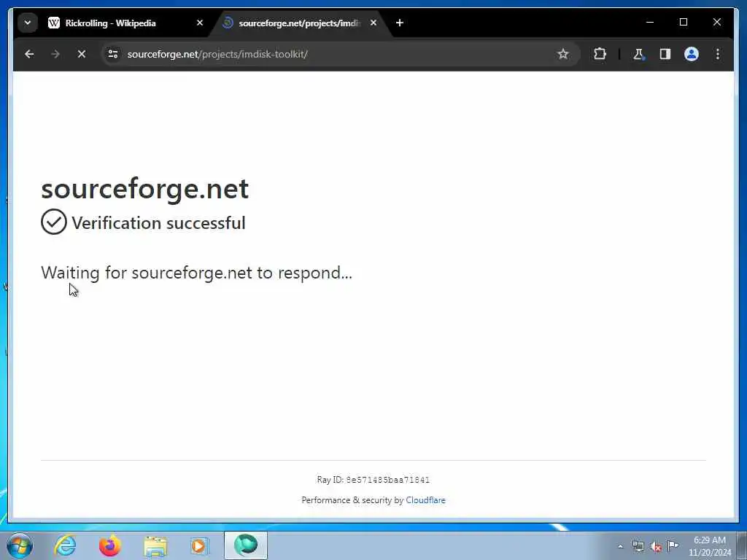Open Chrome Labs flask icon

tap(638, 54)
